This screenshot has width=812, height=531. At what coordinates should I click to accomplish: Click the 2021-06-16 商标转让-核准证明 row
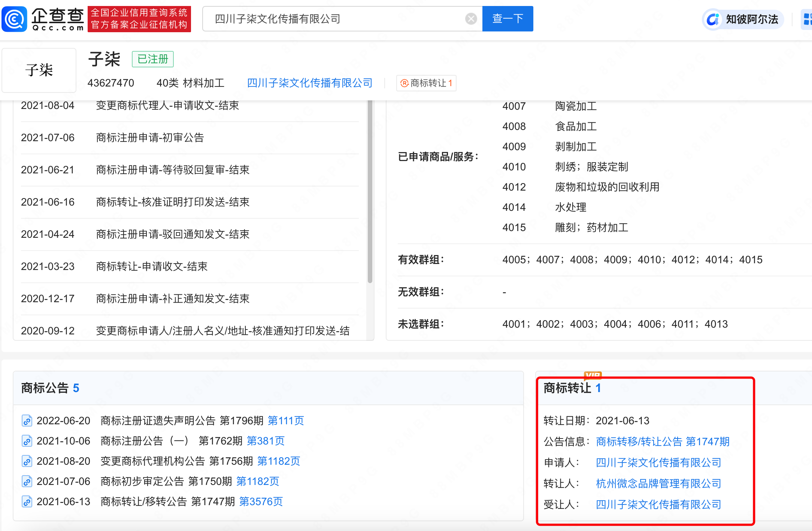pos(190,202)
